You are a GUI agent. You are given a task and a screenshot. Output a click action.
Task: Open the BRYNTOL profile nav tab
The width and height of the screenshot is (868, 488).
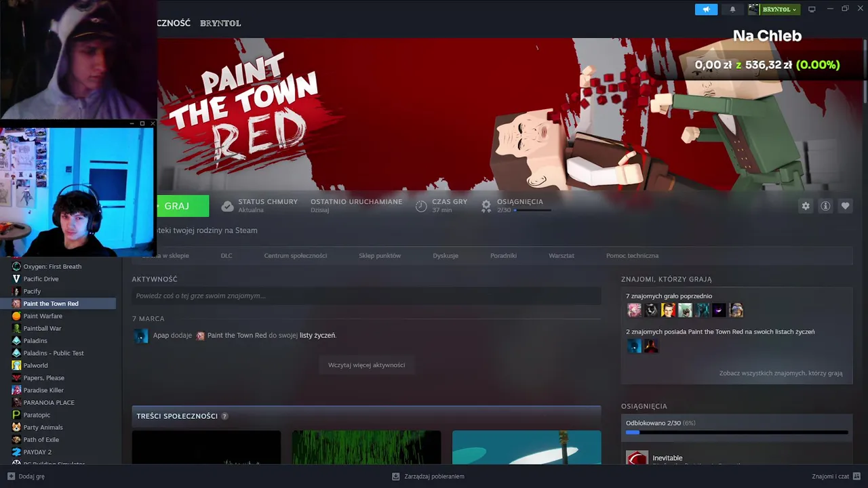point(220,23)
